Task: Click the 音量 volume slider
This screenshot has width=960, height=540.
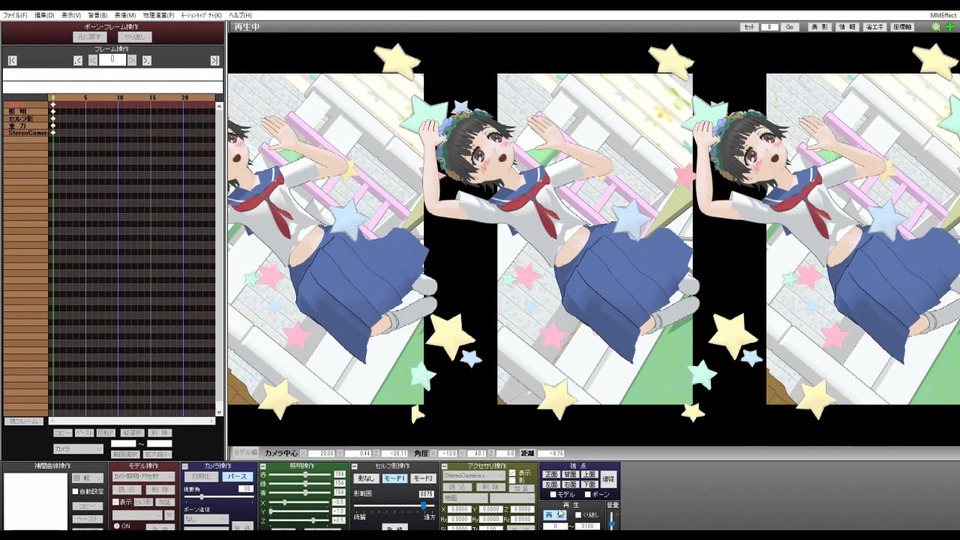Action: coord(612,520)
